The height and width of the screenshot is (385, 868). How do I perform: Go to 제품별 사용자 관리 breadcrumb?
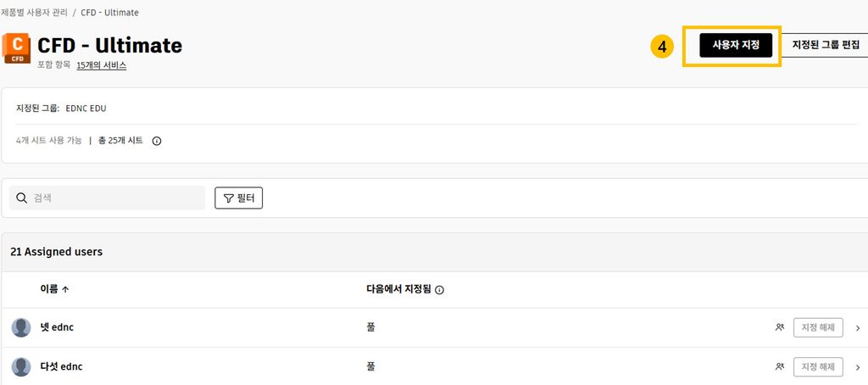click(34, 12)
